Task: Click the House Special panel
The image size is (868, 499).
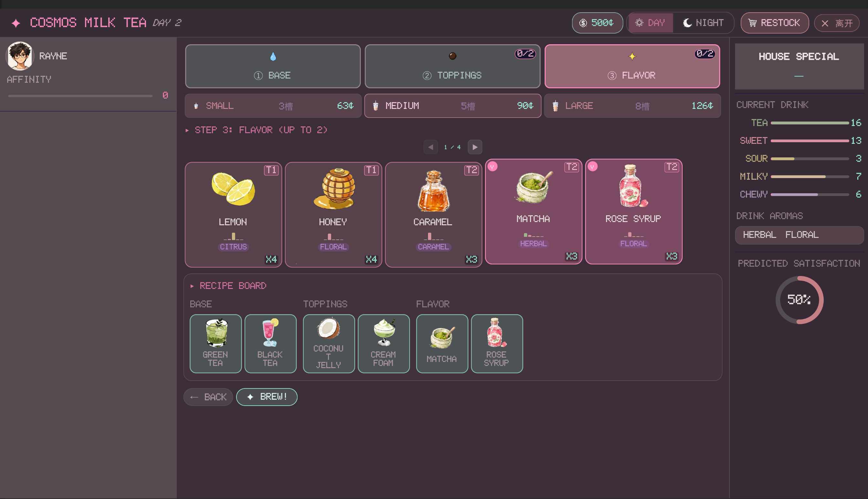Action: point(799,66)
